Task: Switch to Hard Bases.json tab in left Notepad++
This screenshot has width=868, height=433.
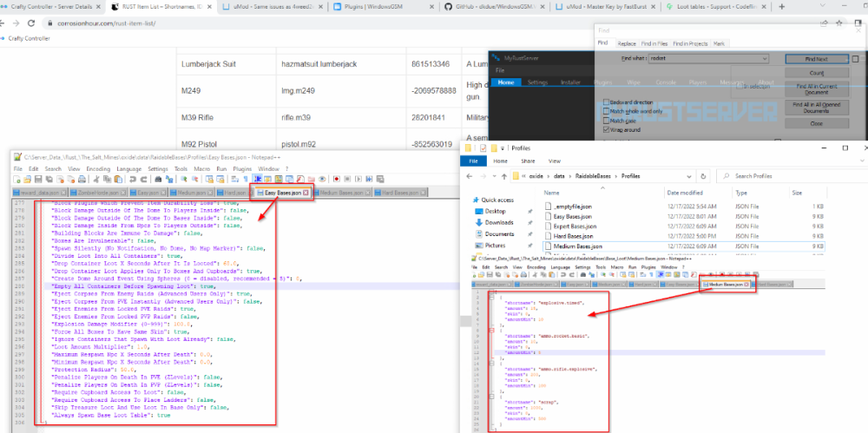Action: tap(400, 193)
